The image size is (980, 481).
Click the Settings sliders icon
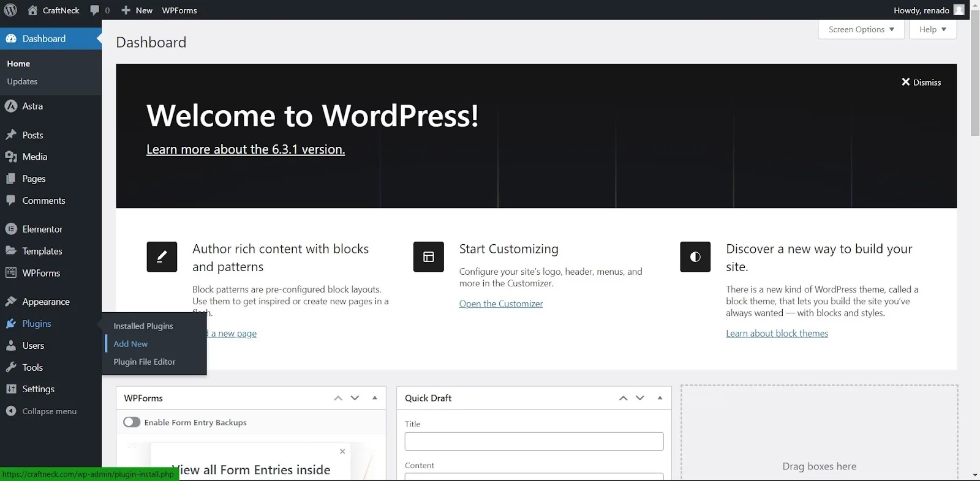(x=11, y=389)
